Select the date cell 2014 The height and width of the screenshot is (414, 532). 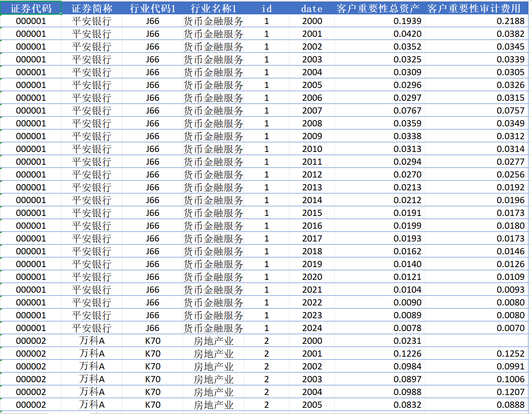[312, 200]
